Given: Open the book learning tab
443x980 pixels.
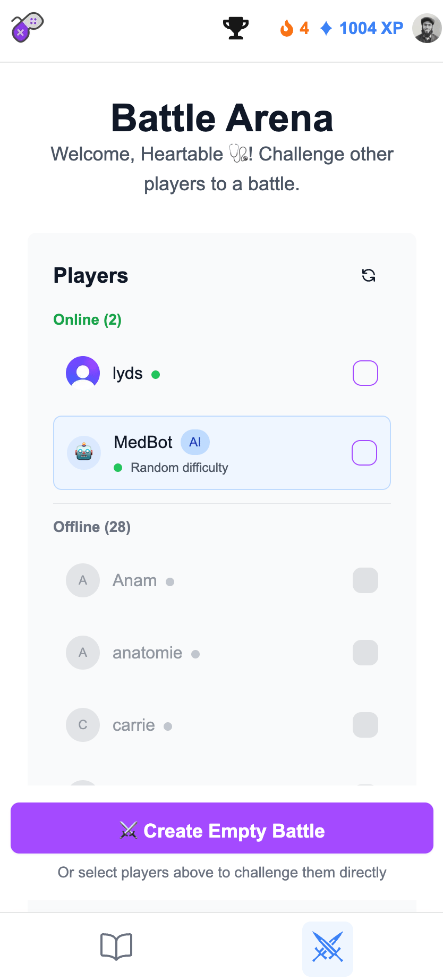Looking at the screenshot, I should (x=116, y=947).
